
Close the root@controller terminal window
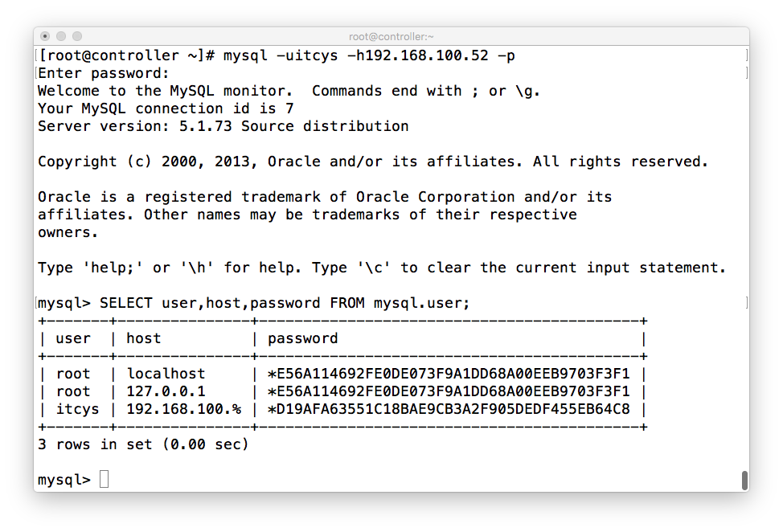[x=45, y=36]
